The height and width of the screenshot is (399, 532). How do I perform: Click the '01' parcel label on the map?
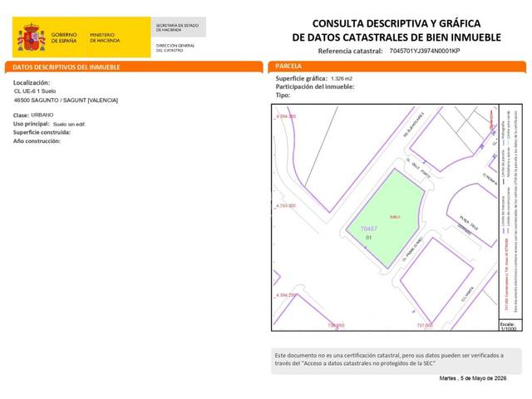[368, 238]
